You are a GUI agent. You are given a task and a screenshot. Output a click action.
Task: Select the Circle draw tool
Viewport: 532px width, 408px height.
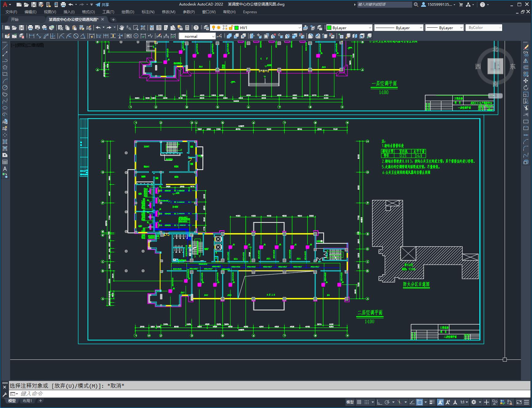[5, 88]
